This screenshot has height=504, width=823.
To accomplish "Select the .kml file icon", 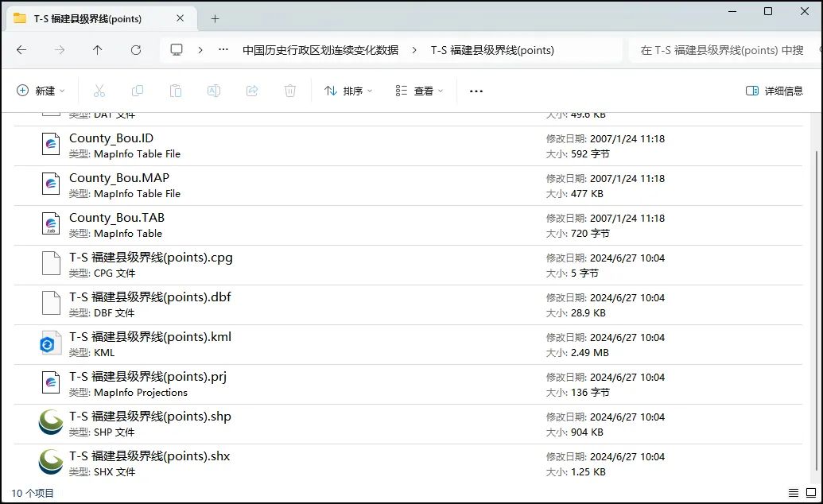I will [x=51, y=343].
